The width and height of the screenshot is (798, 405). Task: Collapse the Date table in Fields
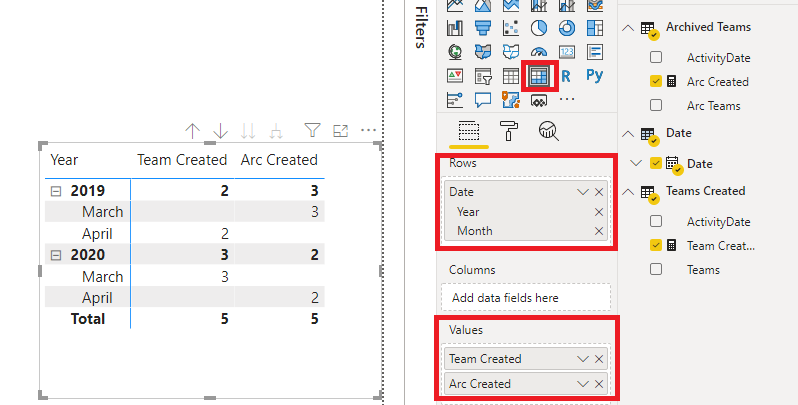tap(629, 133)
